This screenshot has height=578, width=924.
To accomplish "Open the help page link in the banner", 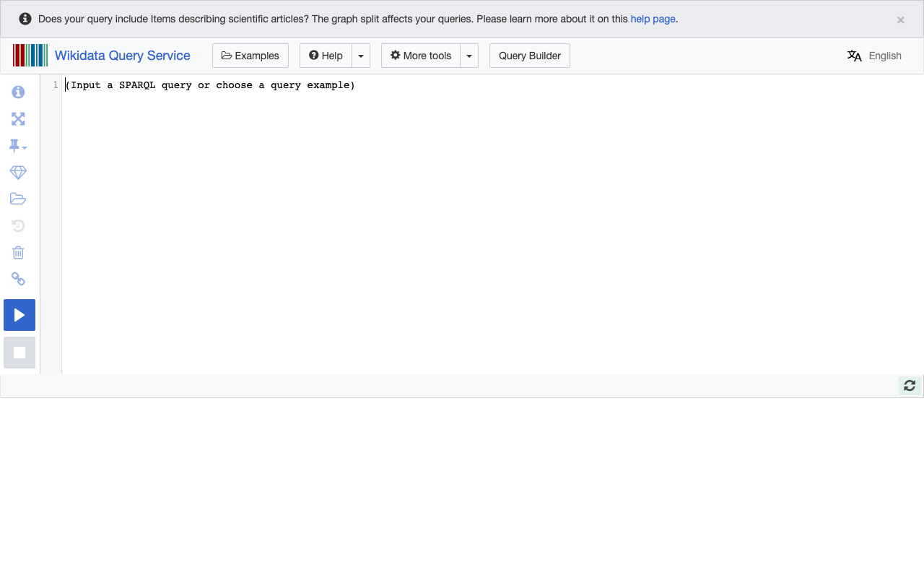I will pyautogui.click(x=652, y=19).
